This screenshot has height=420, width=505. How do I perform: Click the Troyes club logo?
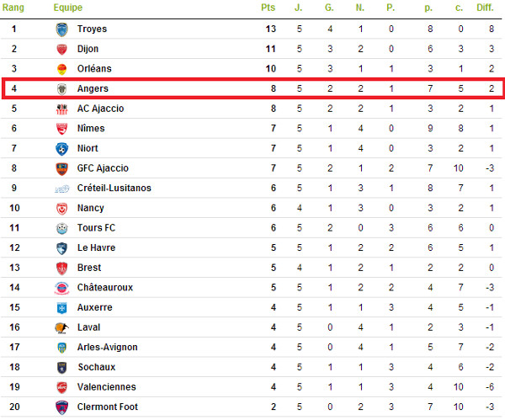pyautogui.click(x=61, y=29)
